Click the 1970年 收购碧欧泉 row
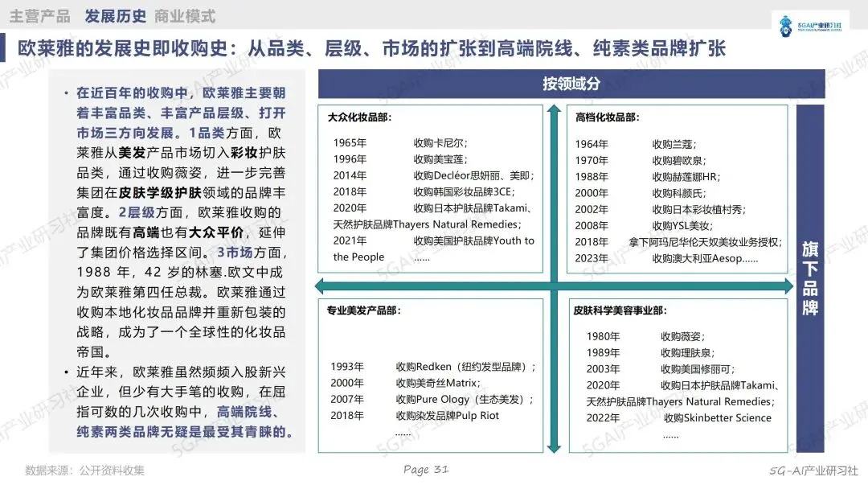868x489 pixels. 641,161
